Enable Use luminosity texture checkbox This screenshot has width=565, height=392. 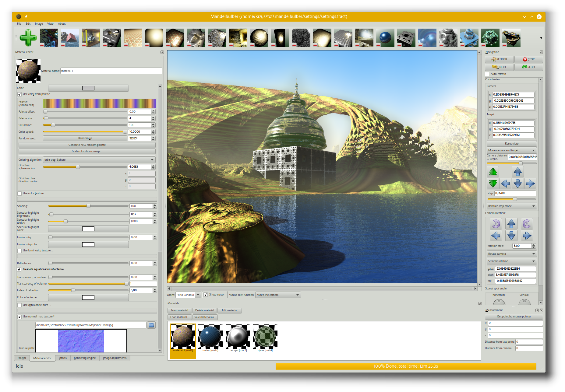pyautogui.click(x=19, y=251)
